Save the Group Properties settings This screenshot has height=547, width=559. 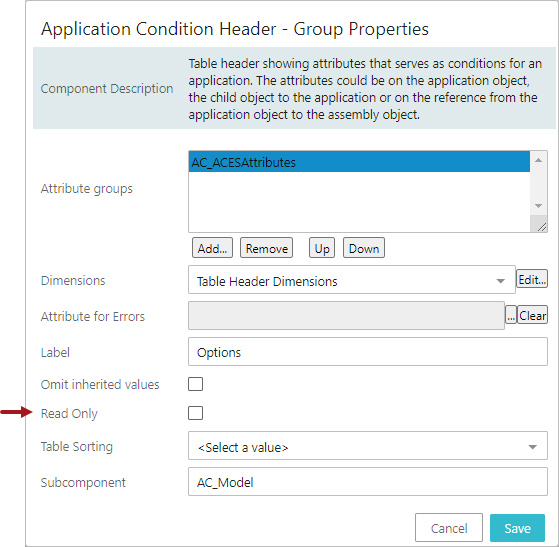pyautogui.click(x=517, y=528)
